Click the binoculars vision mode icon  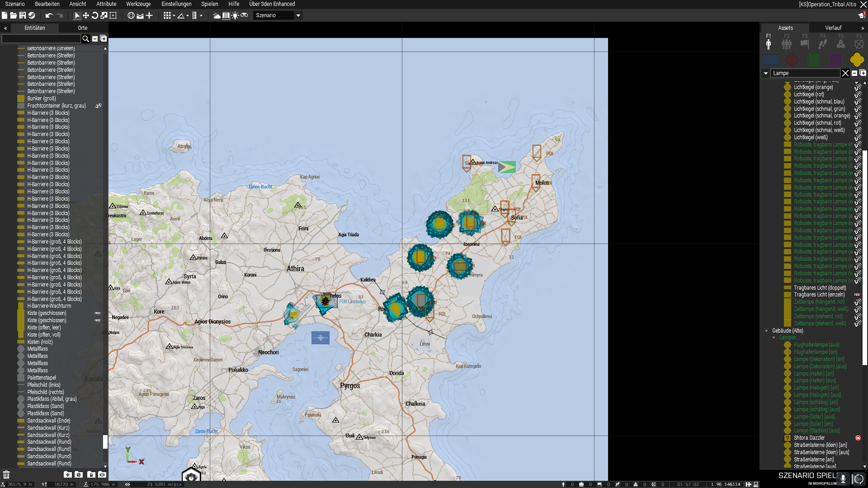pyautogui.click(x=244, y=15)
